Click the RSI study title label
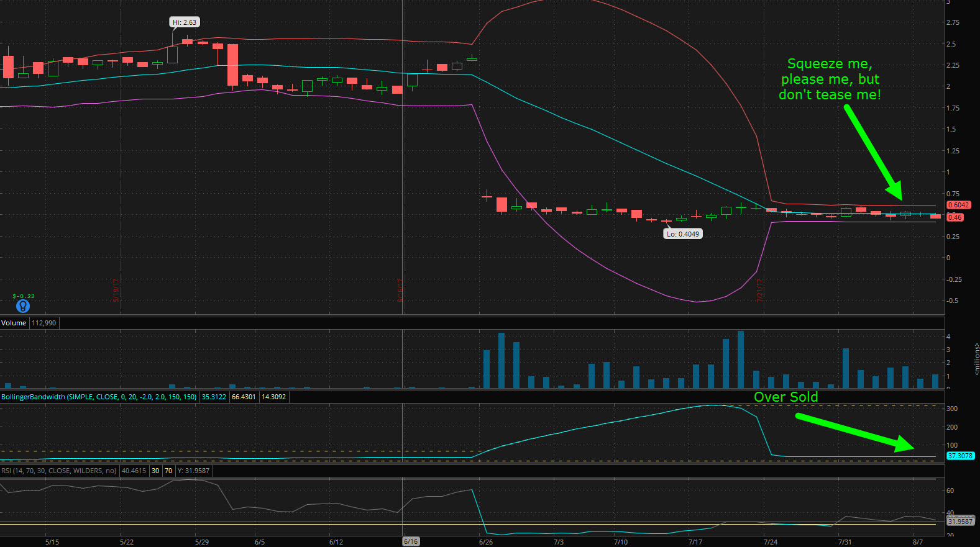 click(x=59, y=471)
